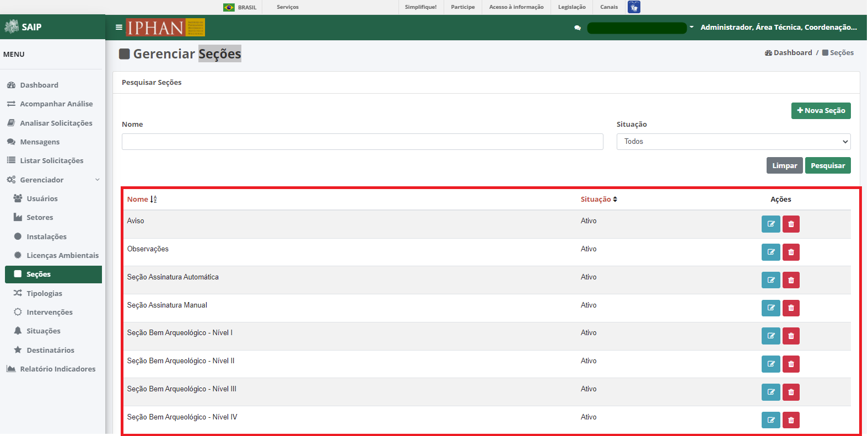Click Dashboard breadcrumb link
This screenshot has width=868, height=436.
[788, 53]
